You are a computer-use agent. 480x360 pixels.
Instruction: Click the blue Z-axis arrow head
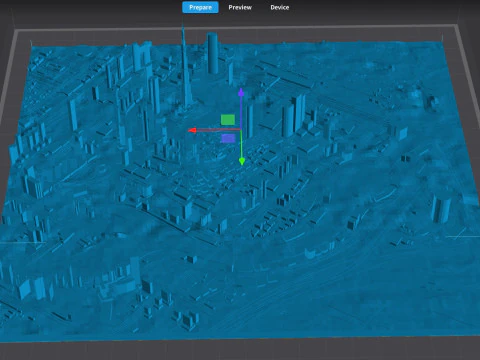[x=241, y=92]
